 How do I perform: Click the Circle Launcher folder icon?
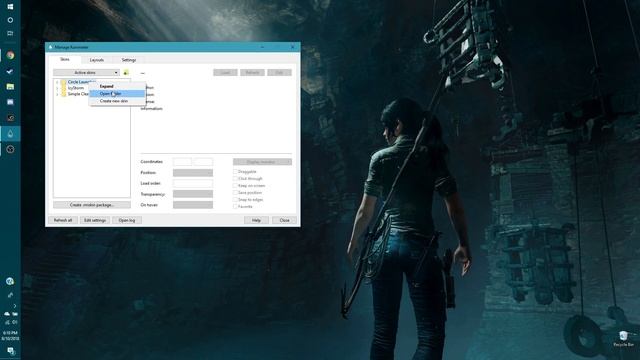tap(64, 82)
